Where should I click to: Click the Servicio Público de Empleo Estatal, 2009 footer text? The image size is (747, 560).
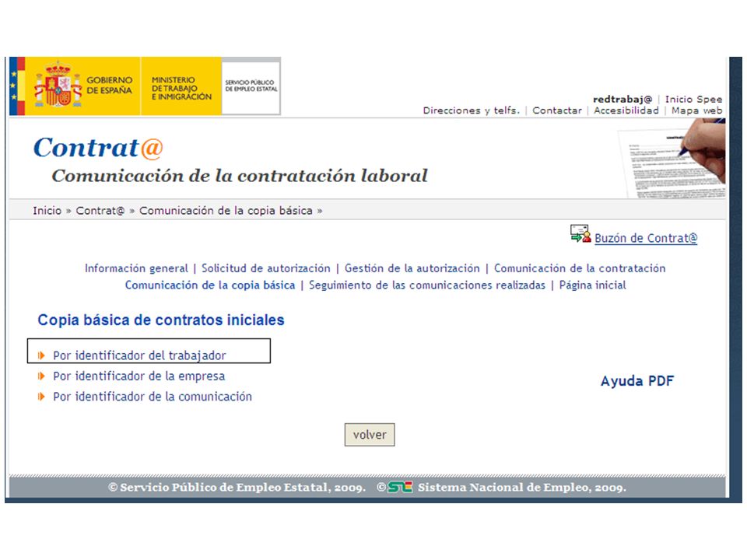pyautogui.click(x=237, y=487)
